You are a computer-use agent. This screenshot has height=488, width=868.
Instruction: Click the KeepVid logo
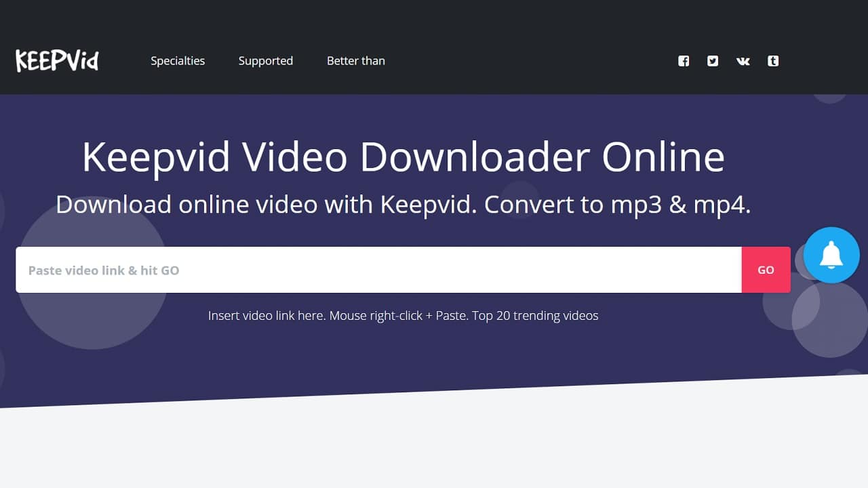58,60
